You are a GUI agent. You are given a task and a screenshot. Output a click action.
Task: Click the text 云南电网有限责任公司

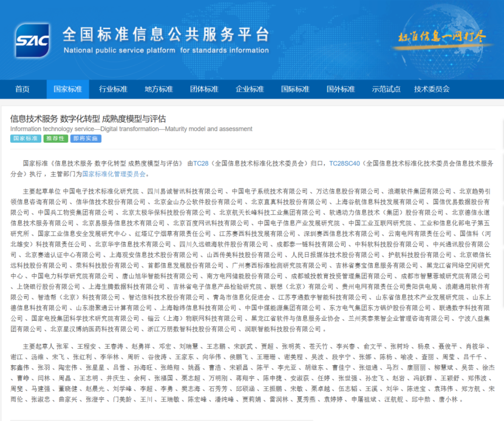(420, 234)
